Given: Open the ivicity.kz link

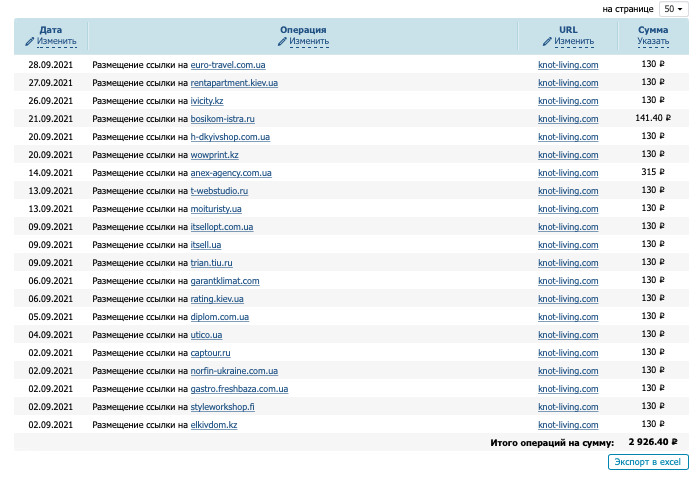Looking at the screenshot, I should pyautogui.click(x=207, y=101).
